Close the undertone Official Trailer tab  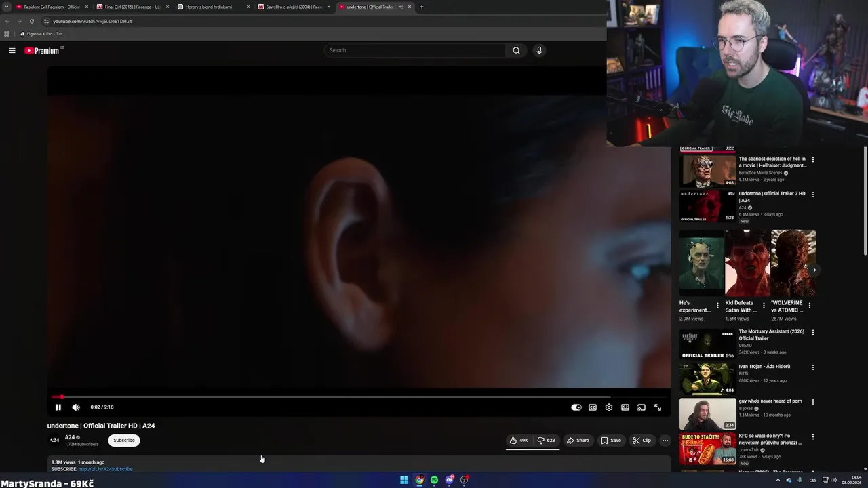click(410, 7)
